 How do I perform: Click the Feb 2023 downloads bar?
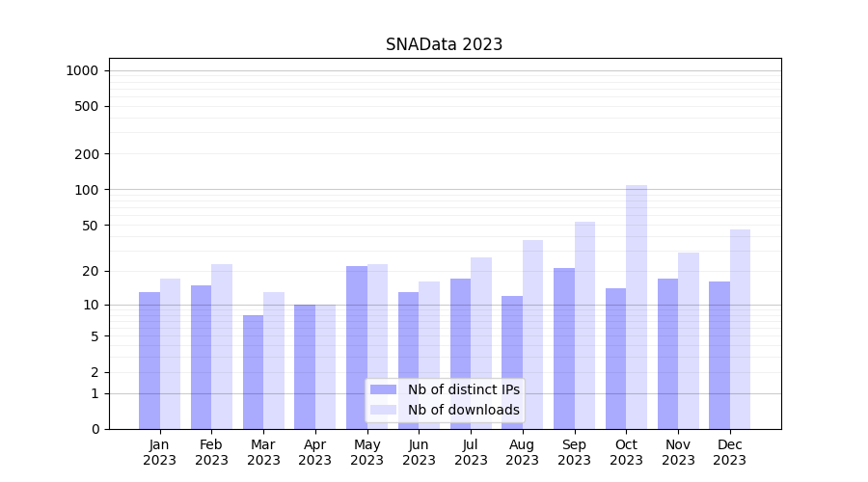tap(222, 346)
